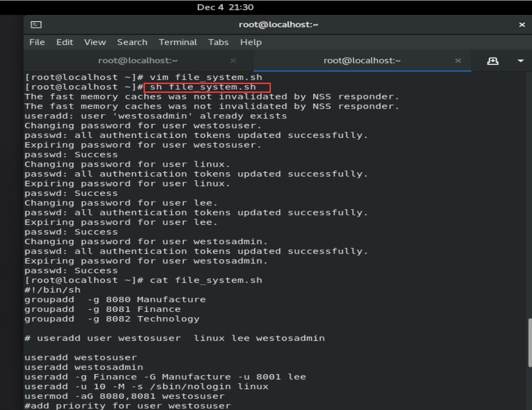Click the 'sh file_system.sh' command text
This screenshot has height=410, width=532.
coord(203,87)
